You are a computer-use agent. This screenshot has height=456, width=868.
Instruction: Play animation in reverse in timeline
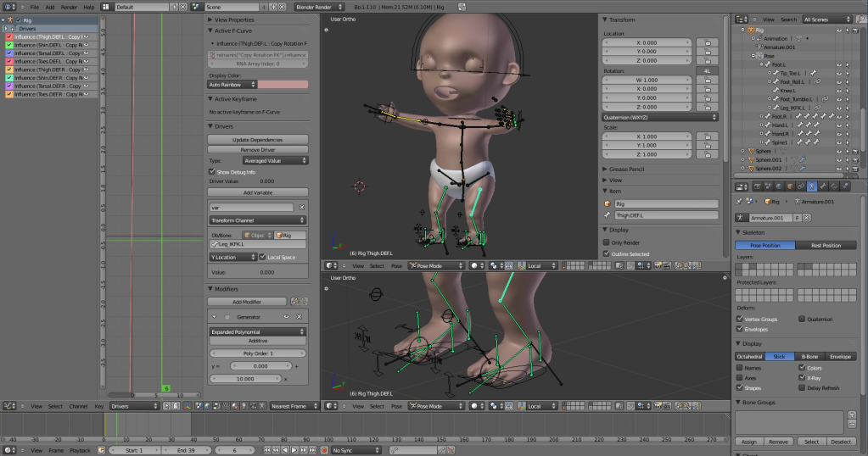pyautogui.click(x=285, y=450)
